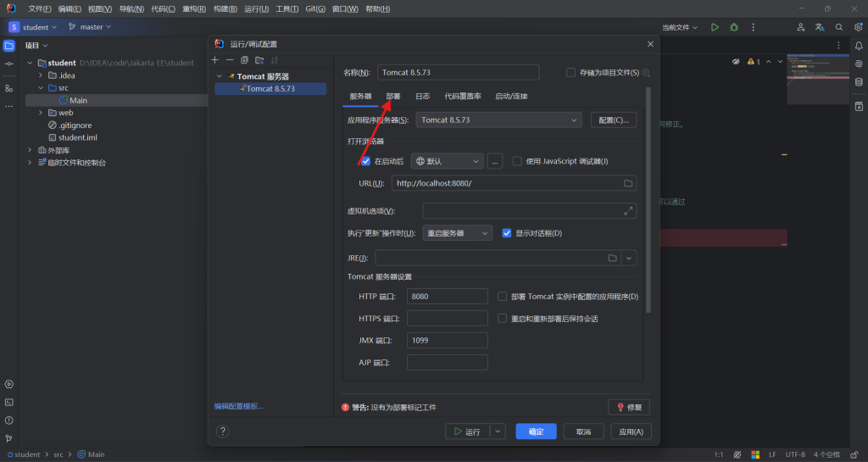Toggle store as project file checkbox
Screen dimensions: 868x462
click(x=570, y=73)
